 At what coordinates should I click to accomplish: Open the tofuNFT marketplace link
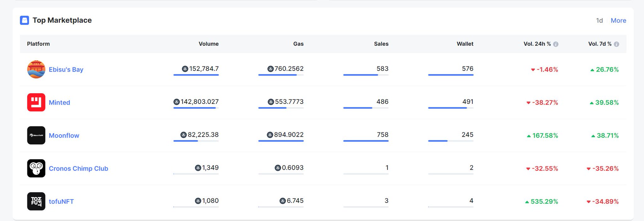click(x=61, y=201)
